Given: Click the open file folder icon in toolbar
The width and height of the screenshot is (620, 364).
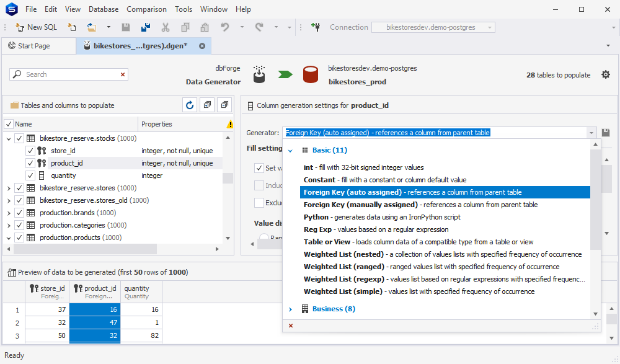Looking at the screenshot, I should coord(92,27).
